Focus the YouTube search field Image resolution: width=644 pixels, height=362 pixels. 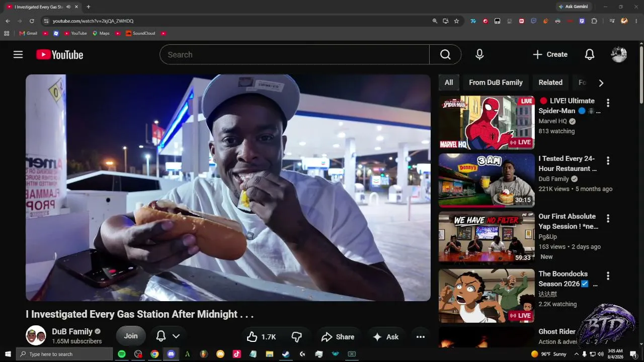(294, 54)
